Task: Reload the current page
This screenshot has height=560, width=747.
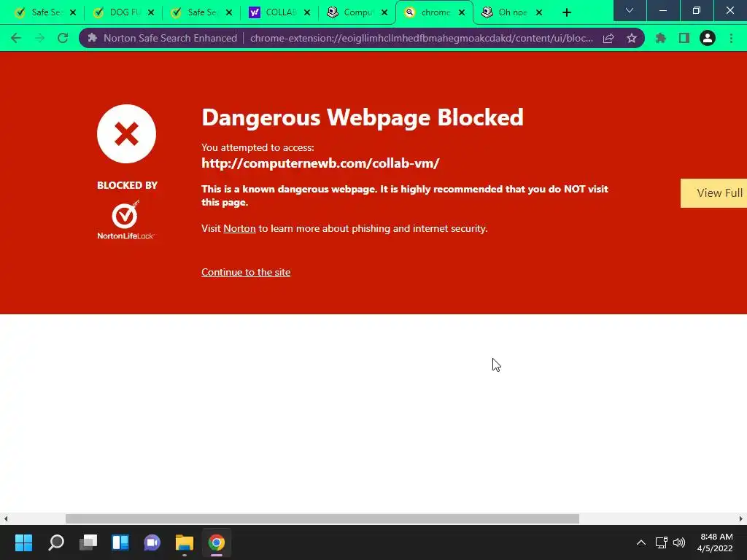Action: pyautogui.click(x=63, y=38)
